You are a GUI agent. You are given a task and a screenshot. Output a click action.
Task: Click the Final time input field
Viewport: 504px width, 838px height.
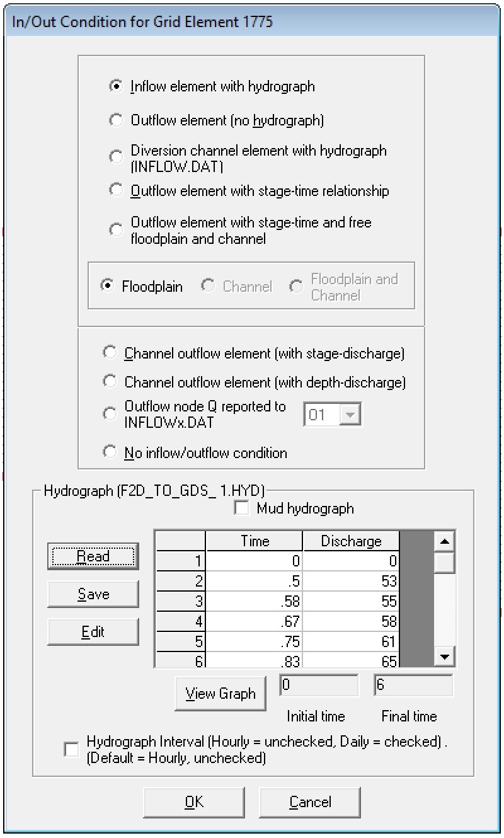click(x=413, y=686)
